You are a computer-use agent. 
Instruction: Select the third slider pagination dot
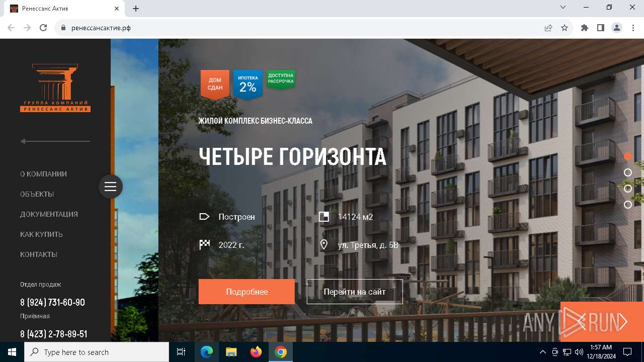628,189
